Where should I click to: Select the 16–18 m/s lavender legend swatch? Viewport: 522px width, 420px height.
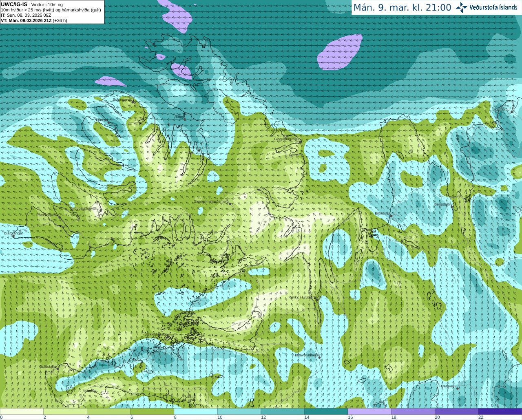point(369,411)
